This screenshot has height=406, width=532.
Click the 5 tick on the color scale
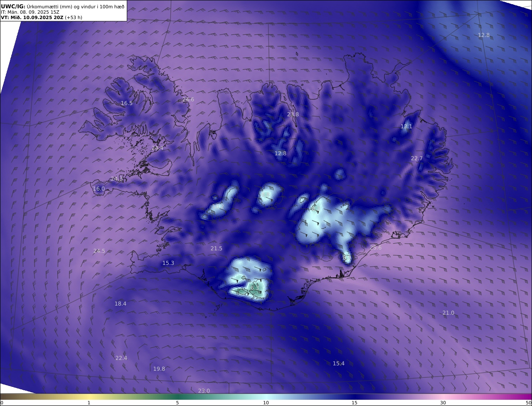click(177, 403)
